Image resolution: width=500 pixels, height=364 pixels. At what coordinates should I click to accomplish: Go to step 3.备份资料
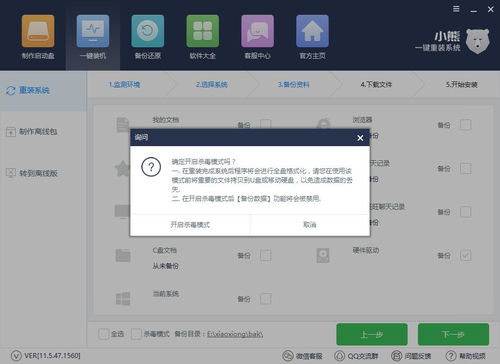pos(294,85)
